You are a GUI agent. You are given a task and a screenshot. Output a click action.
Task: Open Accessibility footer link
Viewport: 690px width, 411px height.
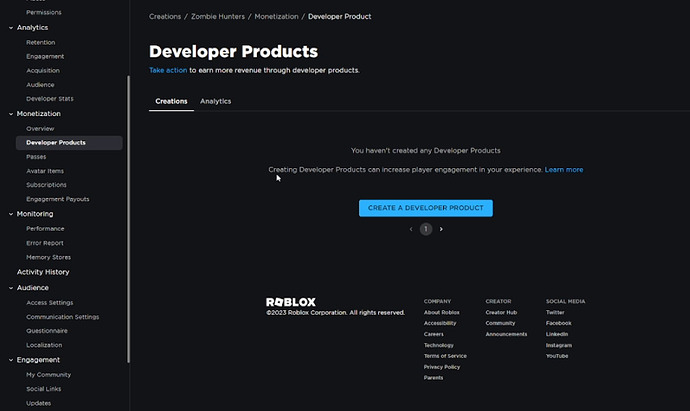440,323
